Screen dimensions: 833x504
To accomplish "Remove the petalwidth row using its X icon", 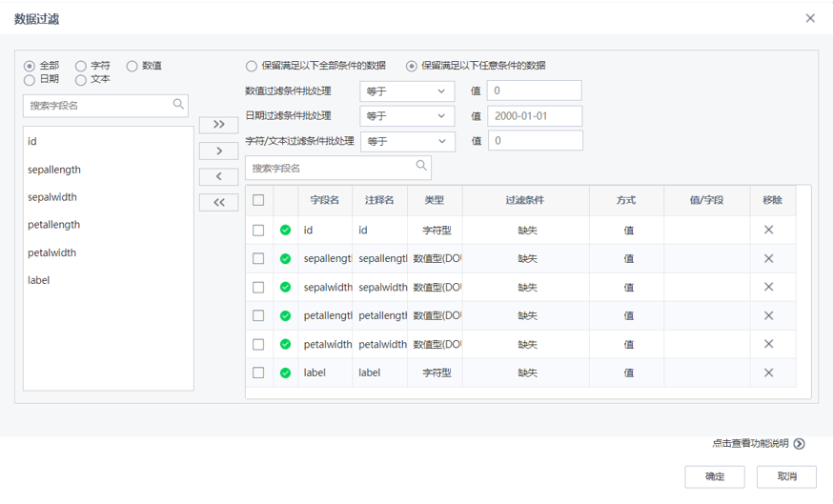I will (769, 344).
